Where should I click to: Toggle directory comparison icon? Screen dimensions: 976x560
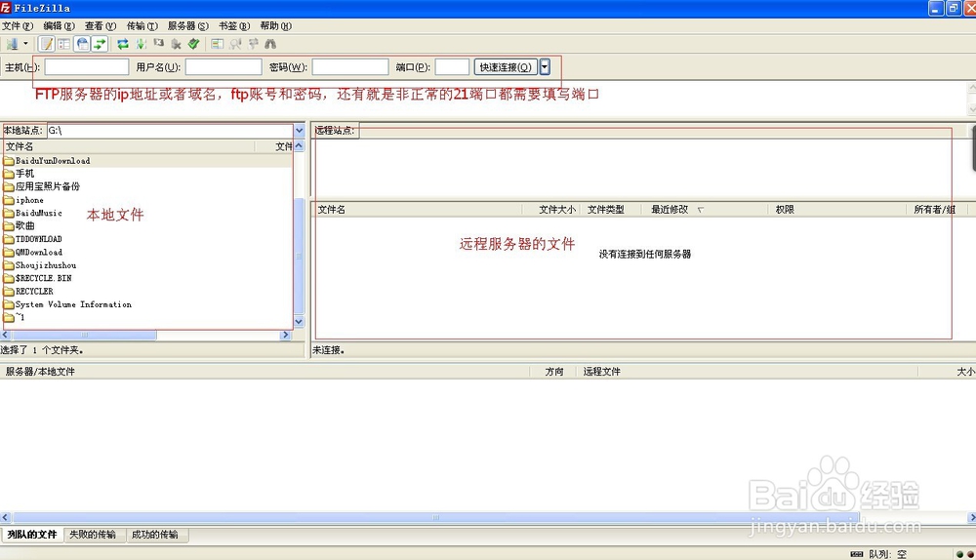(234, 44)
